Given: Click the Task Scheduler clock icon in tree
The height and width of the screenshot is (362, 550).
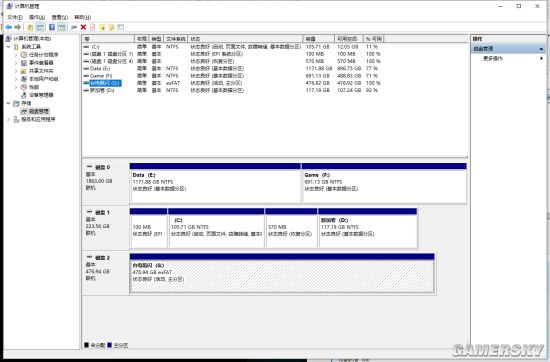Looking at the screenshot, I should (x=24, y=55).
